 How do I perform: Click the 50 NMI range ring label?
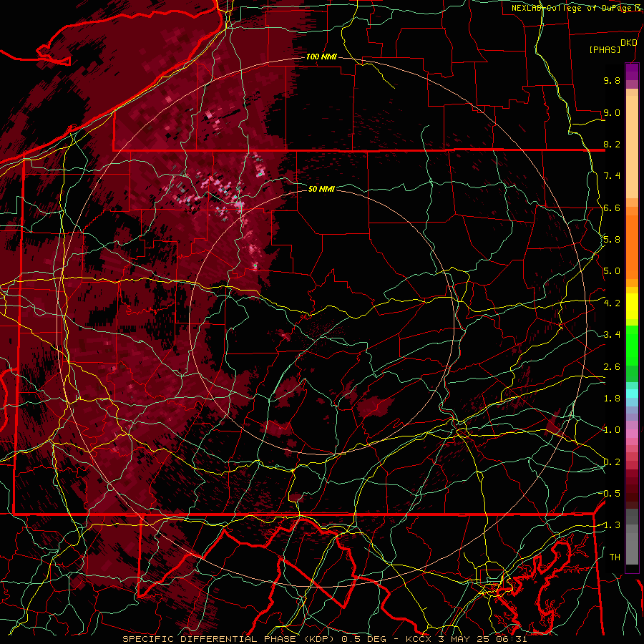pyautogui.click(x=321, y=189)
